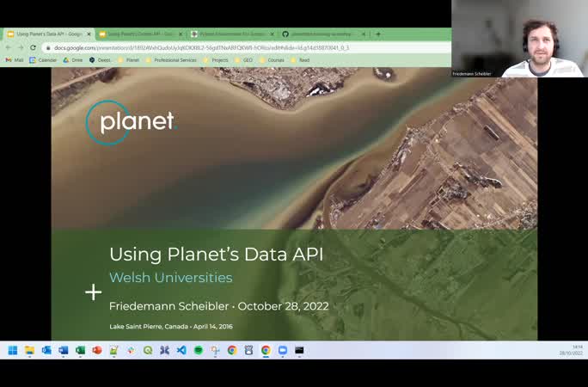Switch to the Using Planet's Data API tab
588x387 pixels.
48,34
